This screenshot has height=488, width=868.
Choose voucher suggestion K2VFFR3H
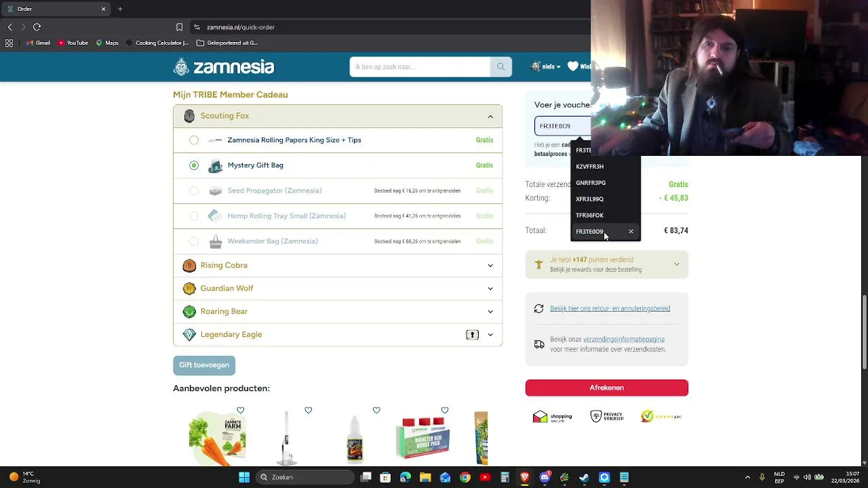[x=606, y=167]
